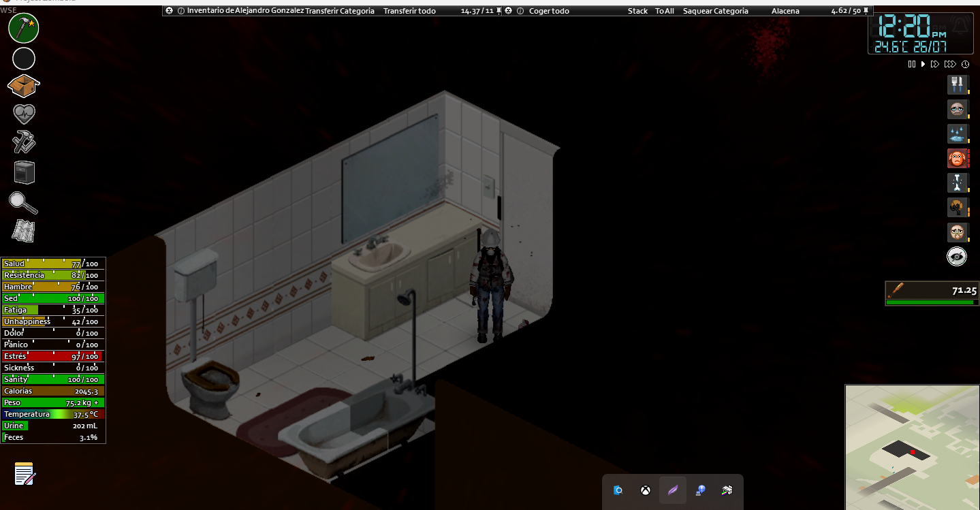Click the Sickness status row

(x=53, y=368)
